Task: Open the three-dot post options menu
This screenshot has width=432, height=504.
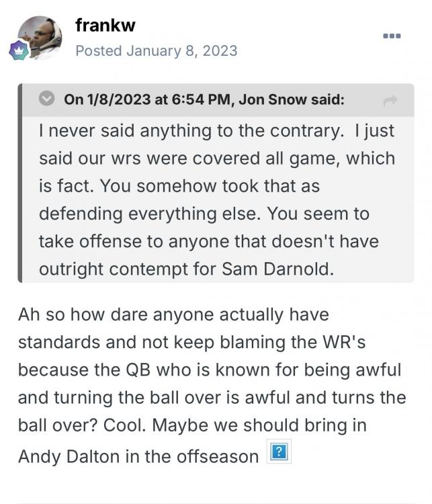Action: pyautogui.click(x=392, y=36)
